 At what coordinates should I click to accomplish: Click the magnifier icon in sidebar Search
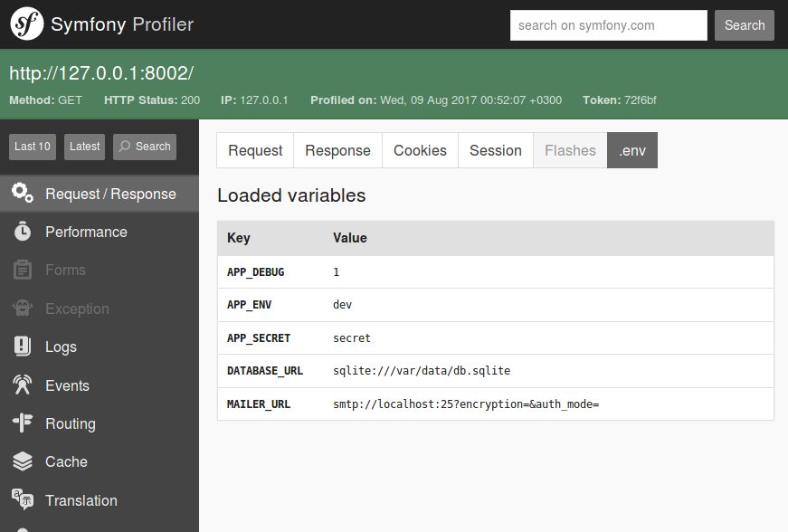pos(125,147)
